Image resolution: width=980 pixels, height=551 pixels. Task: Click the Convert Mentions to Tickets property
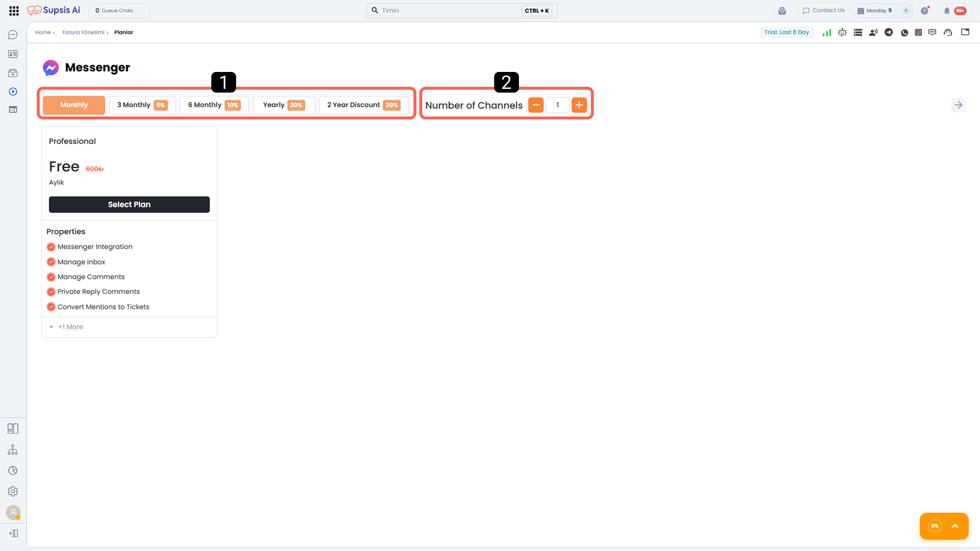(103, 307)
